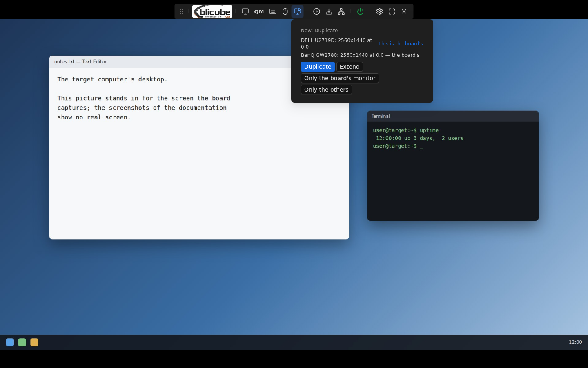Open the settings gear icon

379,11
